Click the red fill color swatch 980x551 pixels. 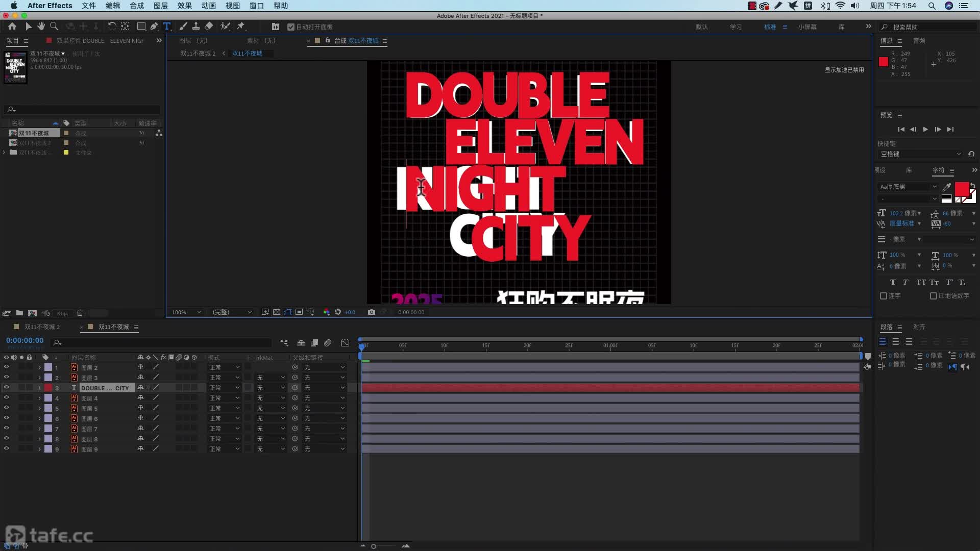pyautogui.click(x=962, y=189)
